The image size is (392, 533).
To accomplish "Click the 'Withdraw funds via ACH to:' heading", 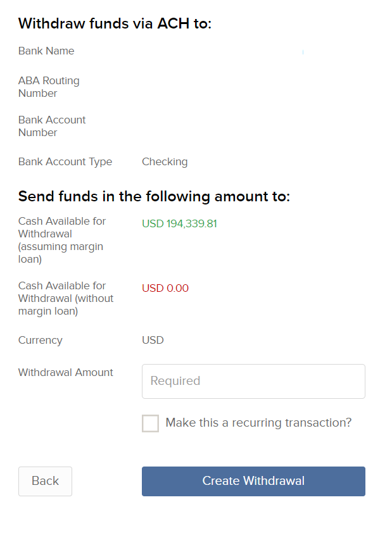I will tap(115, 24).
